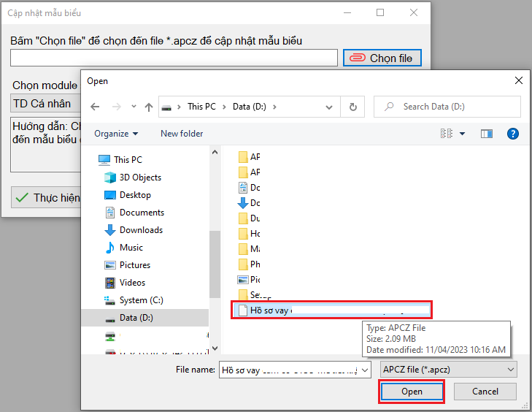The height and width of the screenshot is (412, 532).
Task: Open the change view options dropdown
Action: coord(462,134)
